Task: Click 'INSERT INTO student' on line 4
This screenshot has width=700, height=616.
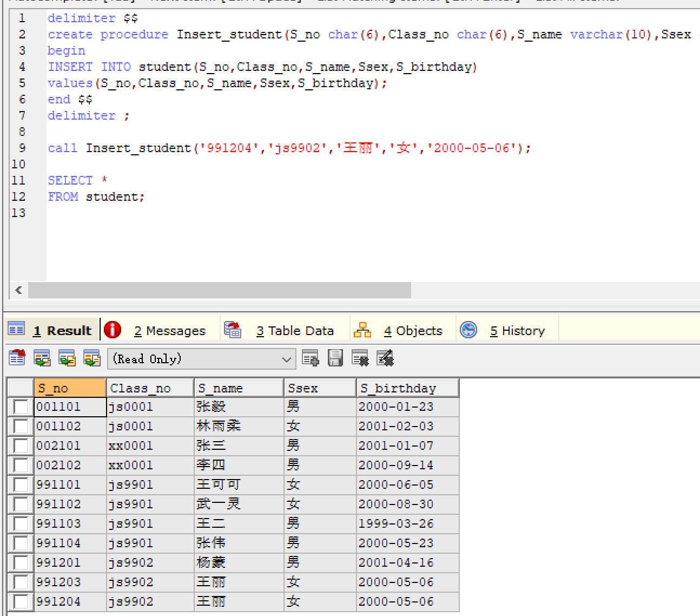Action: 120,67
